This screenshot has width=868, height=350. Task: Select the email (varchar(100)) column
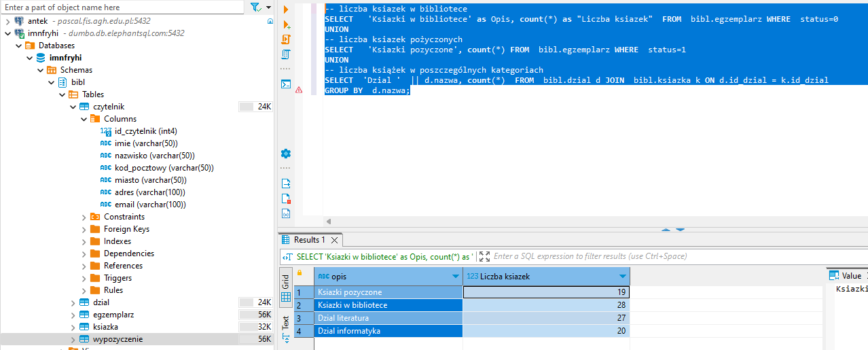150,205
